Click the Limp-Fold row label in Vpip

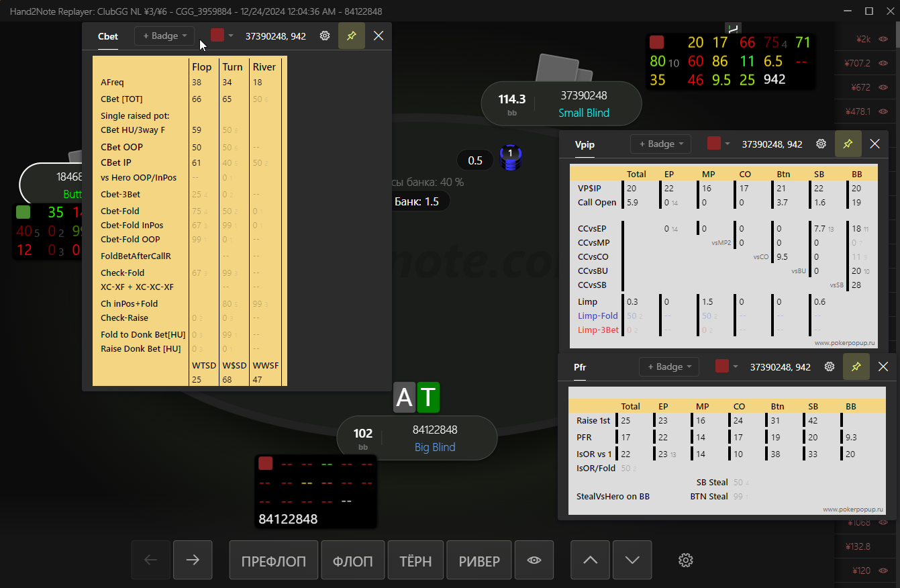[598, 315]
